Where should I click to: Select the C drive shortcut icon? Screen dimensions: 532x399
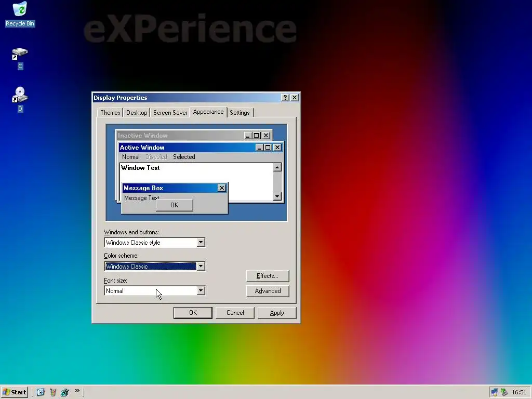point(20,58)
